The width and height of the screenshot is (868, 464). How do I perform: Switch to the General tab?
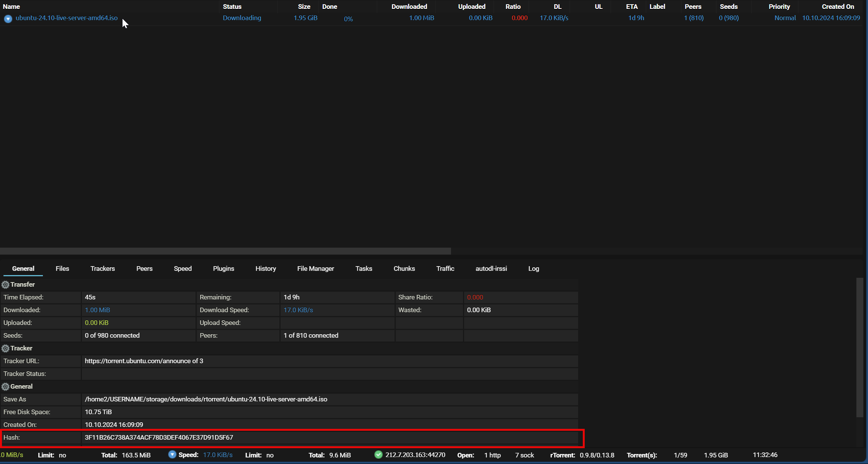click(x=23, y=269)
